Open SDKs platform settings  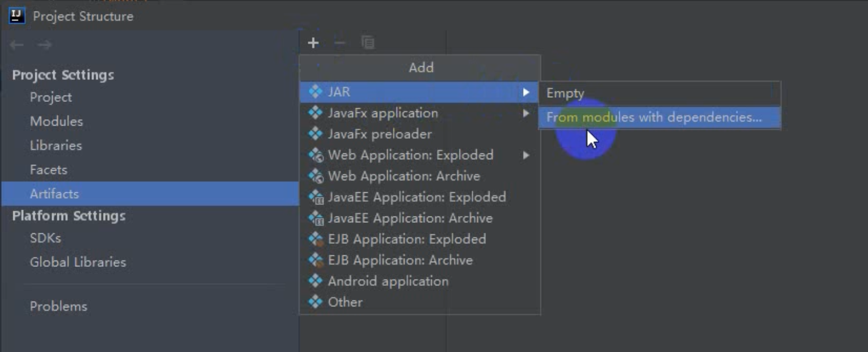click(149, 238)
